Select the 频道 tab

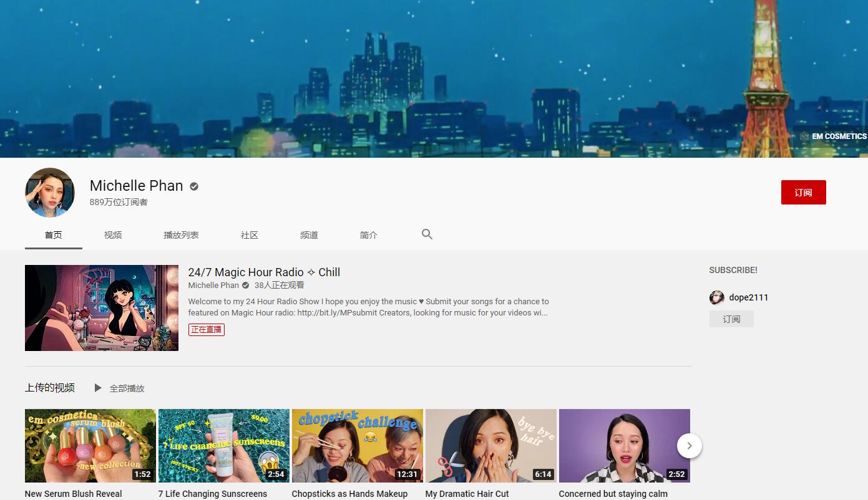[309, 235]
